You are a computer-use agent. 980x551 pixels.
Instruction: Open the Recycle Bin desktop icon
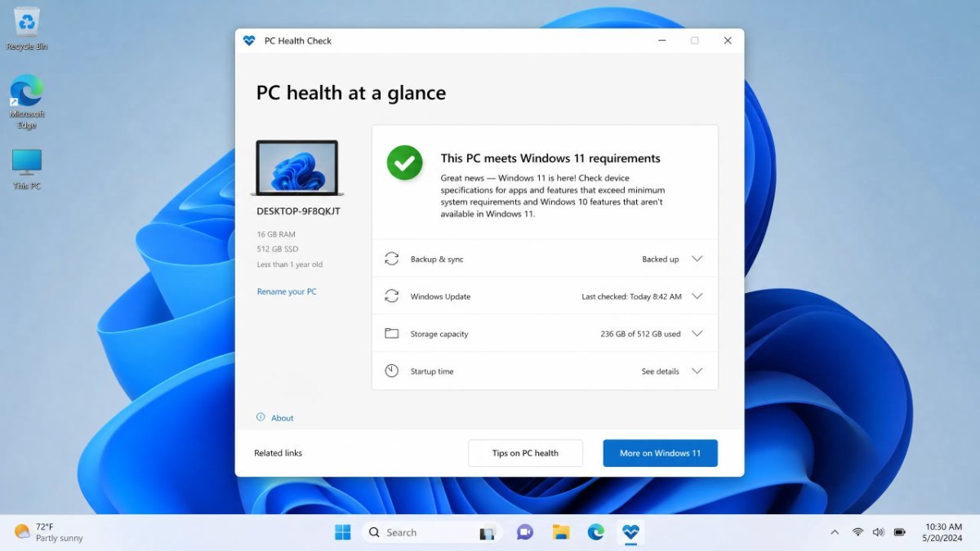tap(27, 29)
